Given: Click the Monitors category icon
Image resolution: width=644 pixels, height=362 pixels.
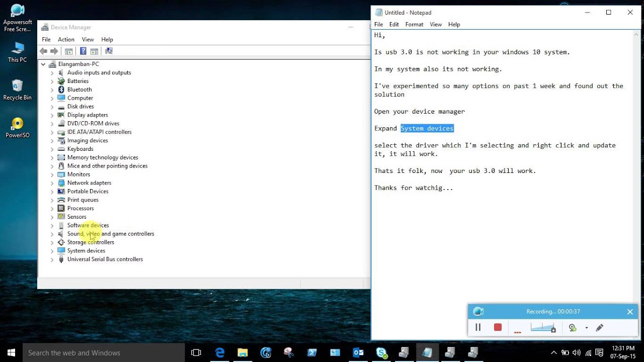Looking at the screenshot, I should point(61,174).
